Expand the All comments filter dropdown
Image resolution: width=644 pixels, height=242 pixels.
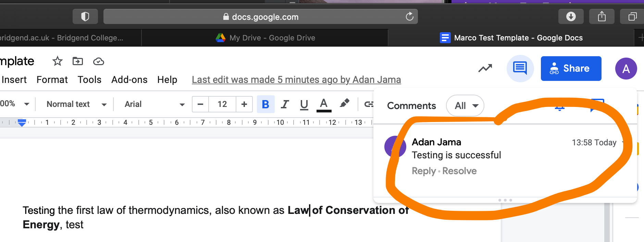[x=465, y=106]
